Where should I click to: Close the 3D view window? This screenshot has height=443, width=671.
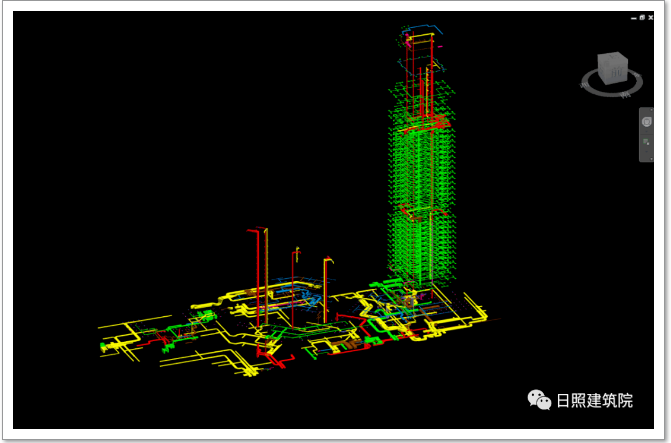(649, 17)
